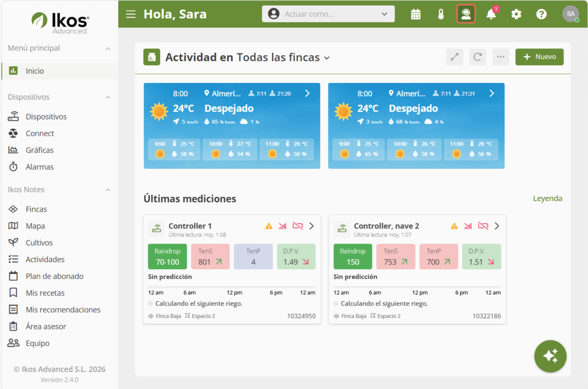588x389 pixels.
Task: Open Mis recomendaciones in sidebar
Action: tap(60, 310)
